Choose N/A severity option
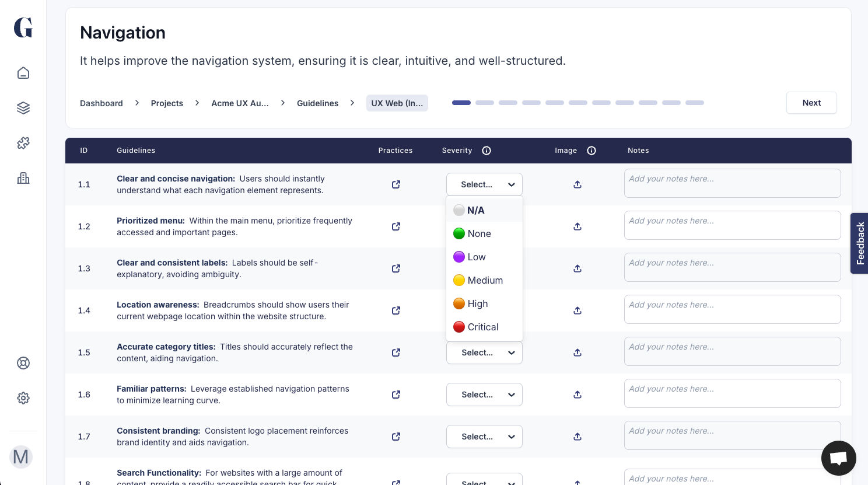Viewport: 868px width, 485px height. pos(484,210)
